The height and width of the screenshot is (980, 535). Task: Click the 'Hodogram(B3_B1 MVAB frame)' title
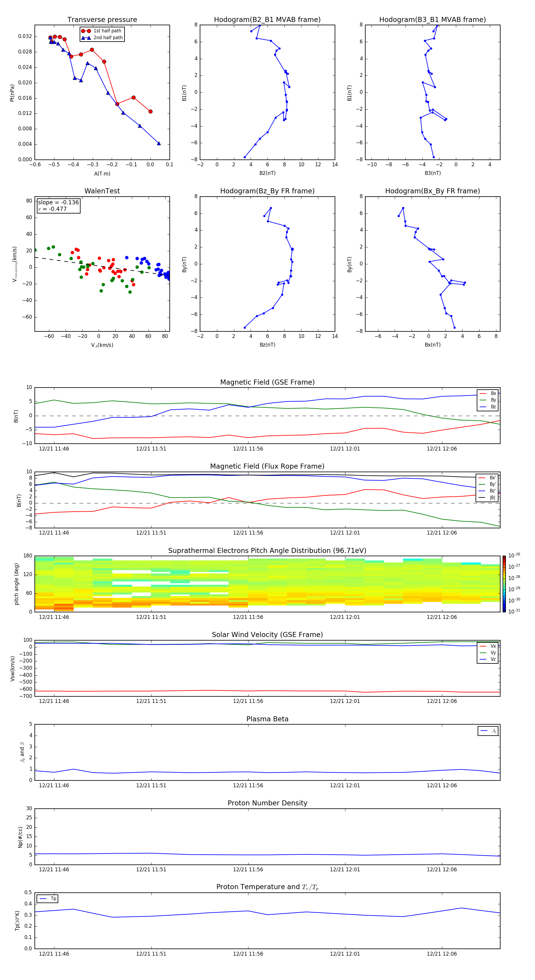tap(432, 20)
